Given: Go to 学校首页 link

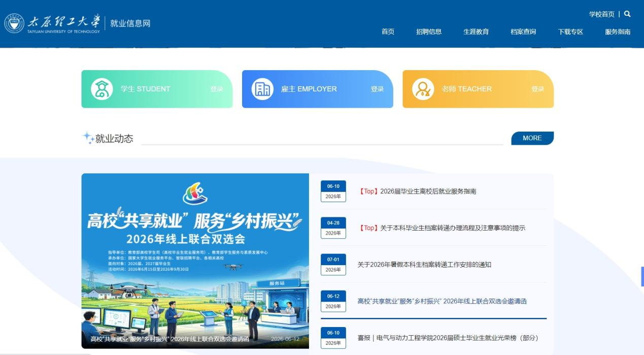Looking at the screenshot, I should (601, 14).
